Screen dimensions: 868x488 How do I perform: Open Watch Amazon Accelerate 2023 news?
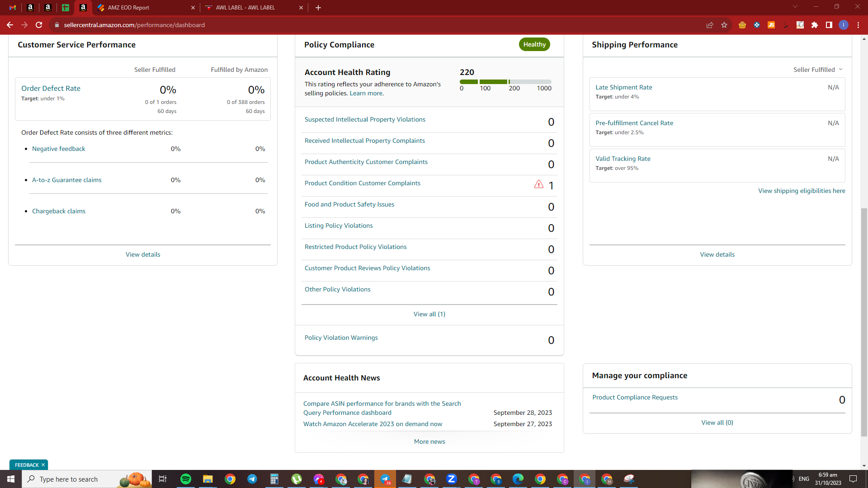373,424
